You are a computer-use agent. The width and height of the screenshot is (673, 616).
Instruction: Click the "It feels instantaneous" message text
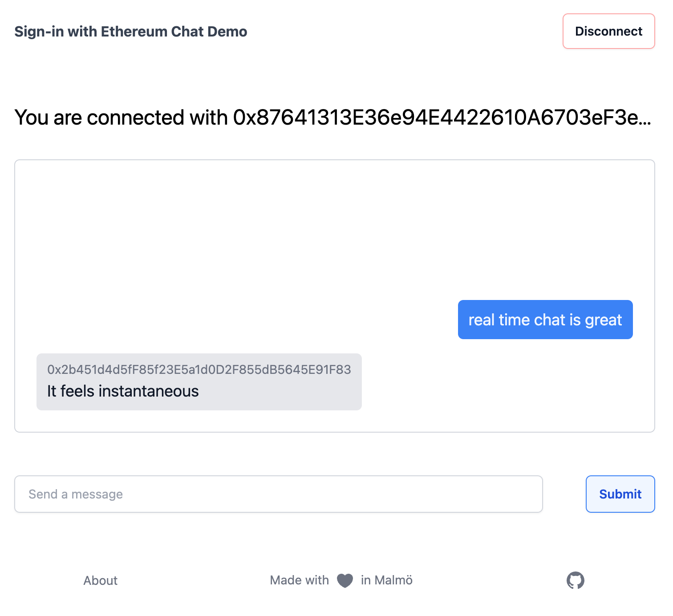pos(123,391)
